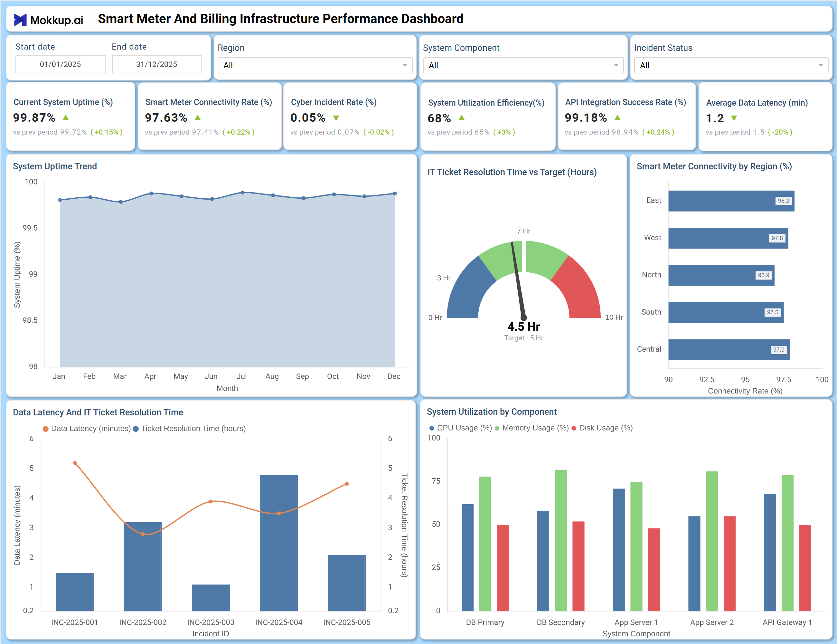
Task: Click the 98.2 data label on East bar
Action: [x=783, y=201]
